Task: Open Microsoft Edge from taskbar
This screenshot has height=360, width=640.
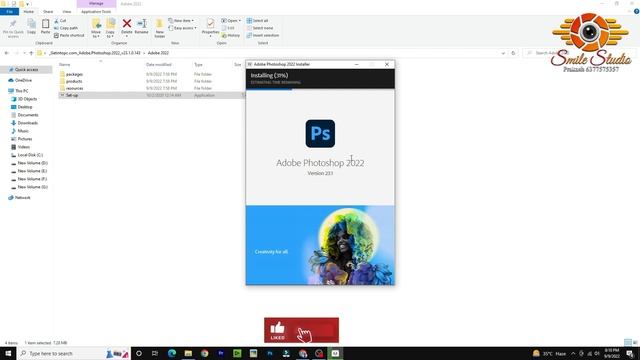Action: 171,353
